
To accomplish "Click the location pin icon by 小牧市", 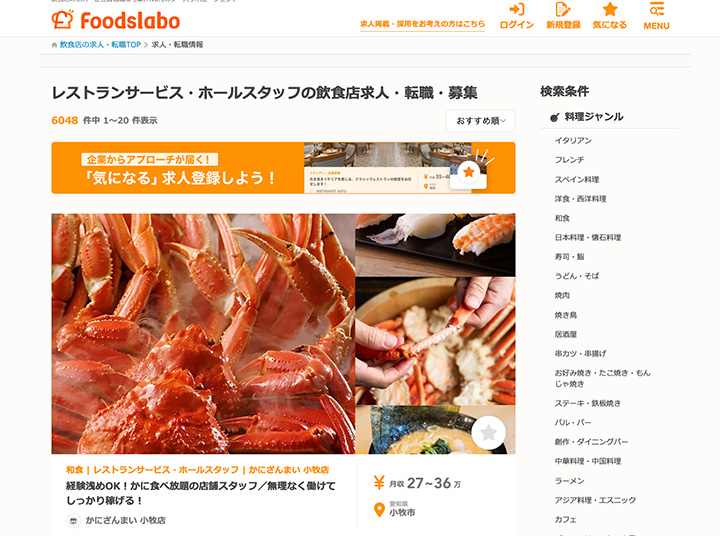I will coord(379,510).
